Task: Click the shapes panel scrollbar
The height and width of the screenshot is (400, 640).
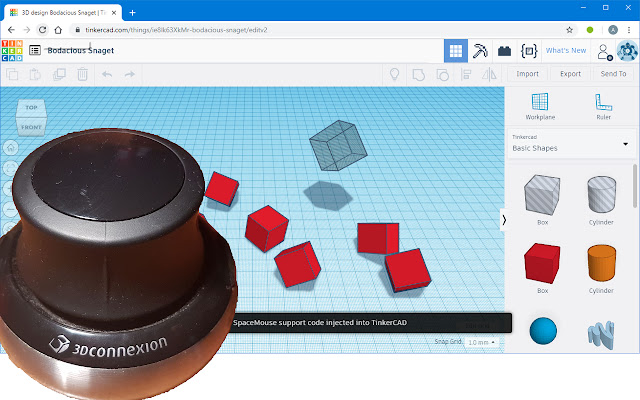Action: pos(635,187)
